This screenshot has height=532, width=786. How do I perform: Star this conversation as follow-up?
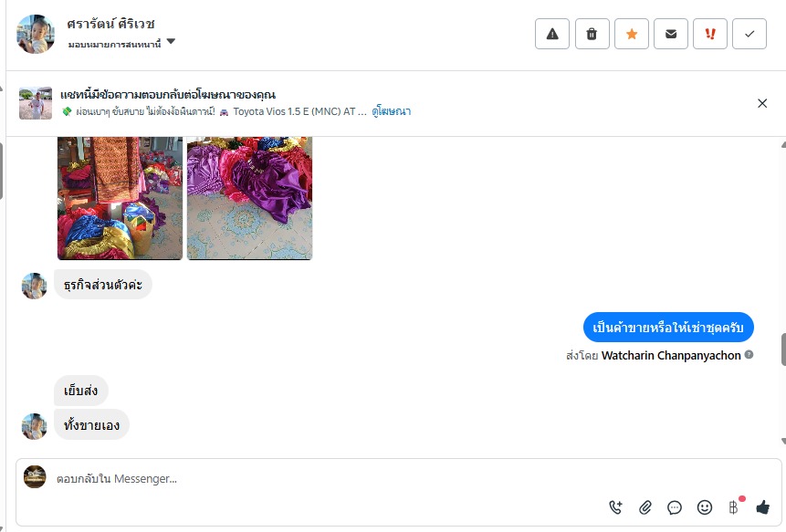(632, 34)
